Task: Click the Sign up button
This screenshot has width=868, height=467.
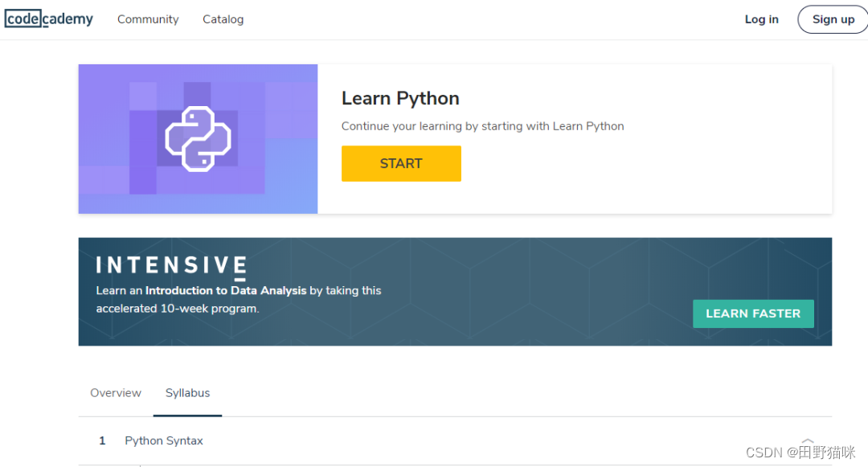Action: tap(833, 19)
